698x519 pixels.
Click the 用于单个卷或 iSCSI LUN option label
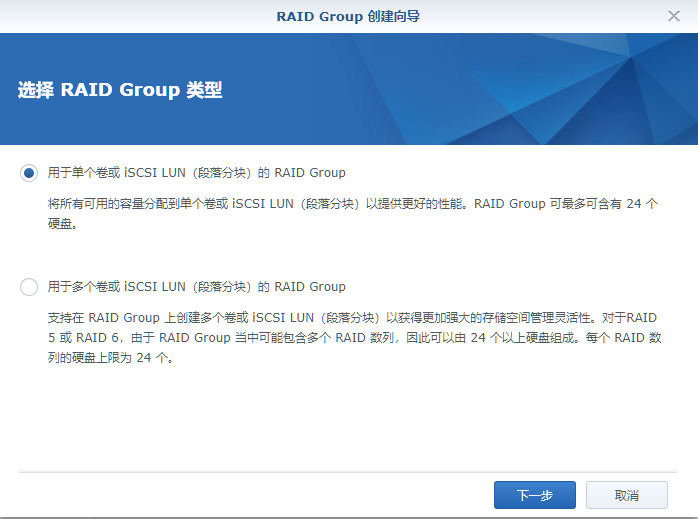pyautogui.click(x=197, y=173)
